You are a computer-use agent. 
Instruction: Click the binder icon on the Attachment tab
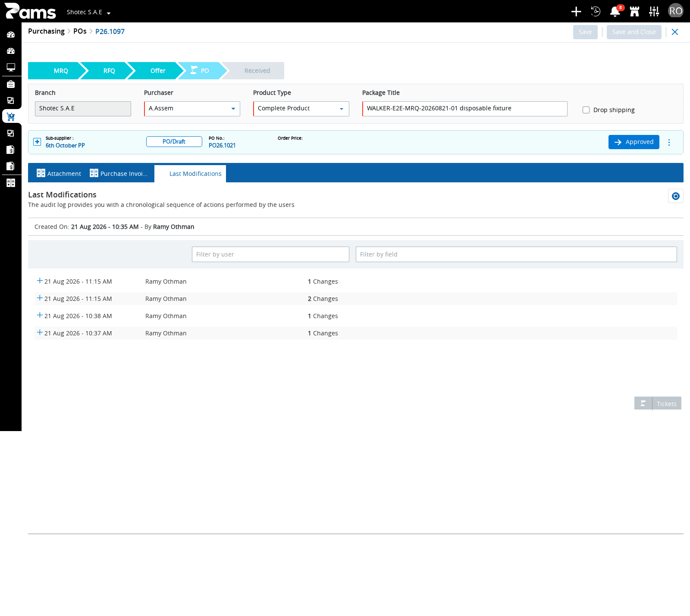(41, 173)
